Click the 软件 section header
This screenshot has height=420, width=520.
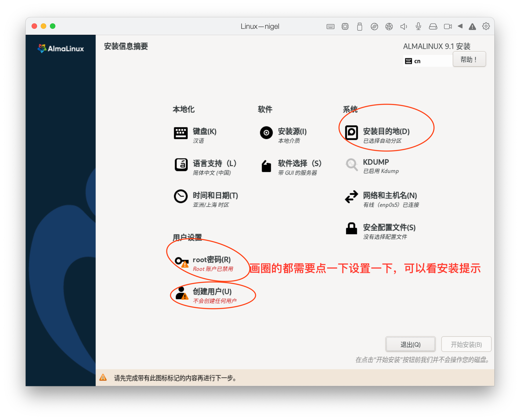(x=265, y=109)
